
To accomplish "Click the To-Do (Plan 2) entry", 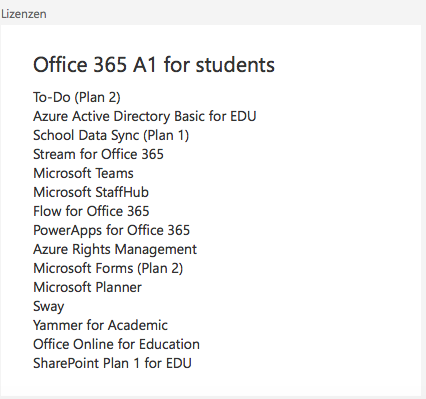I will pyautogui.click(x=77, y=97).
